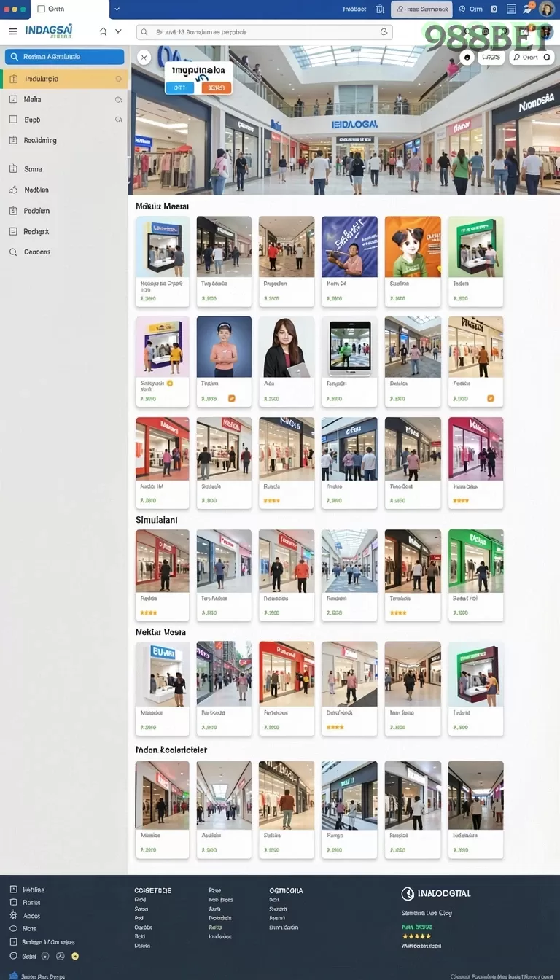Expand the chevron next to the home icon
The height and width of the screenshot is (980, 560).
[118, 31]
